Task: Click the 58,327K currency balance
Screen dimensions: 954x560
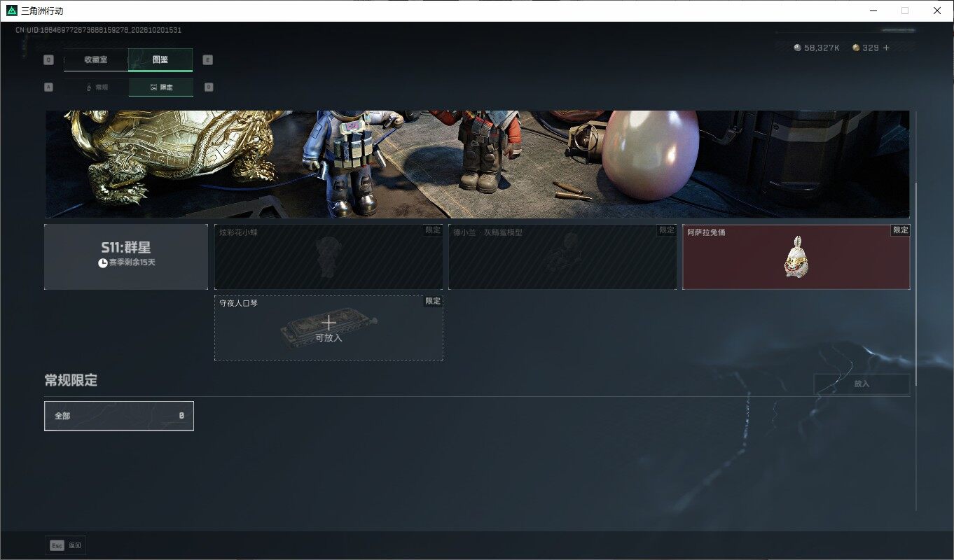Action: (822, 48)
